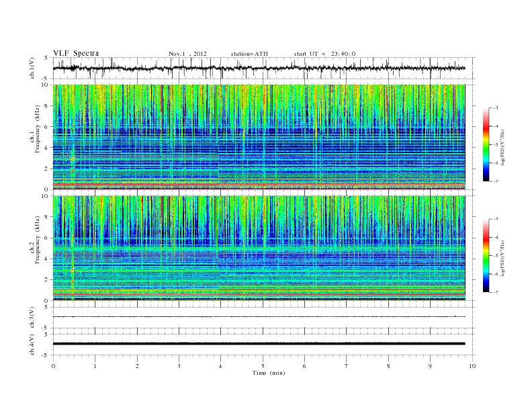
Task: Click the lower spectrogram color scale bar
Action: pos(486,255)
